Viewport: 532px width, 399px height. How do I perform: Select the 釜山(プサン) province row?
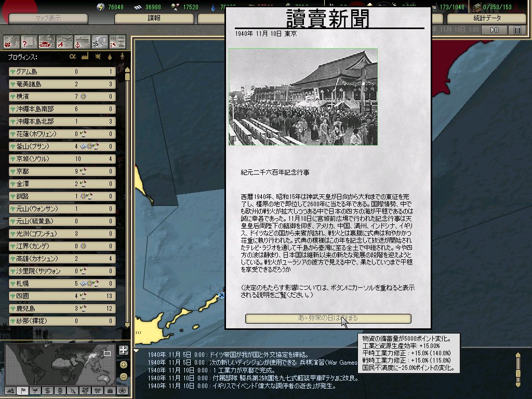(62, 147)
